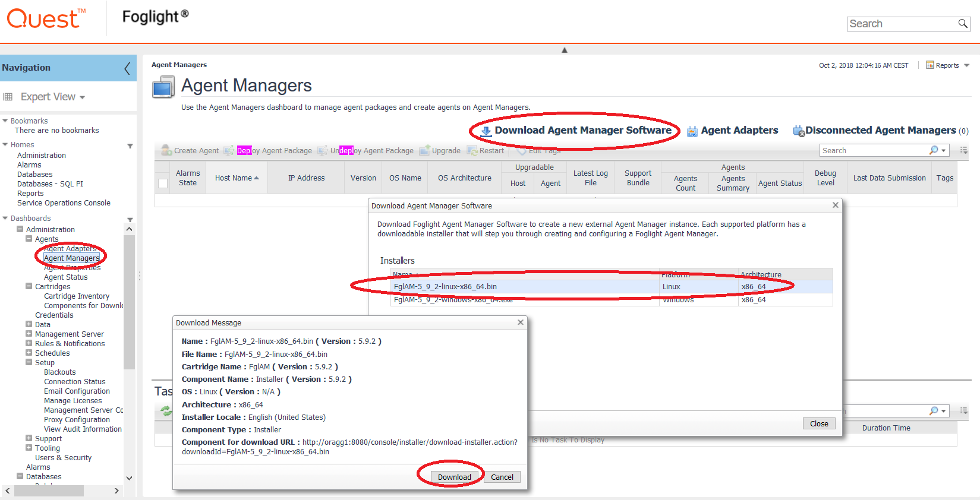Open Agent Managers in navigation tree

72,258
